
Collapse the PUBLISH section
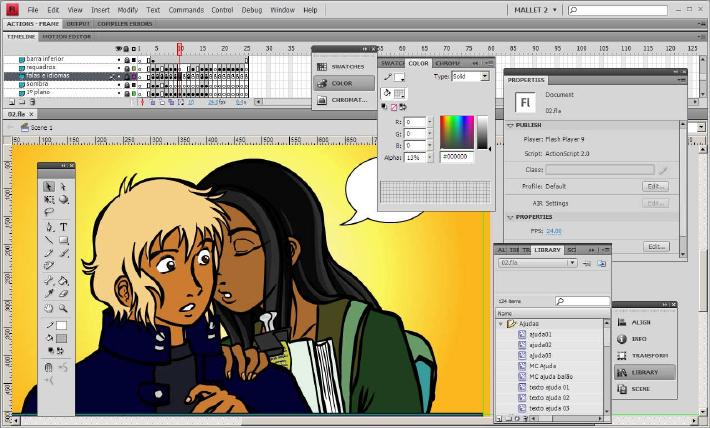pos(510,125)
